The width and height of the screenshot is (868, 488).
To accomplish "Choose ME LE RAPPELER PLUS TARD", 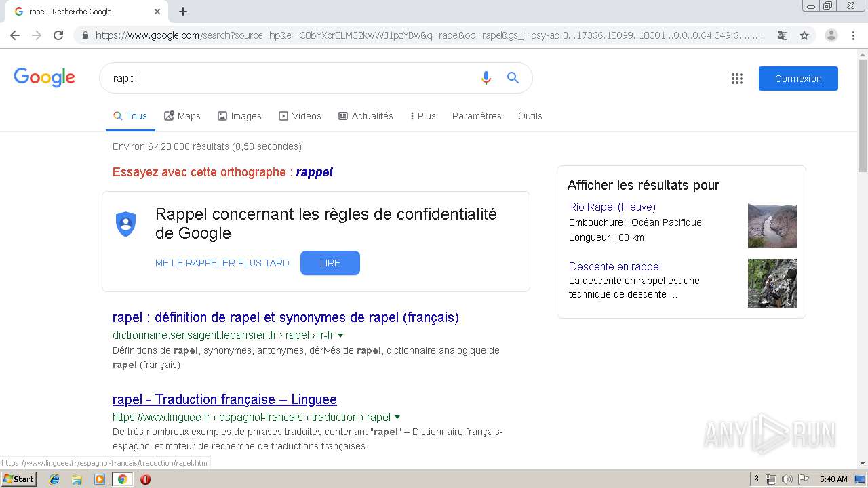I will point(222,263).
